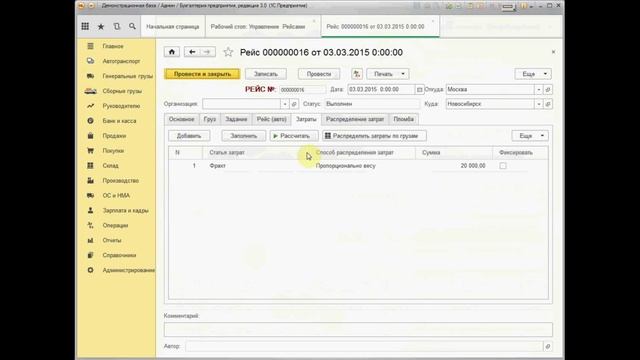640x360 pixels.
Task: Open Favorites star in top toolbar
Action: point(101,27)
